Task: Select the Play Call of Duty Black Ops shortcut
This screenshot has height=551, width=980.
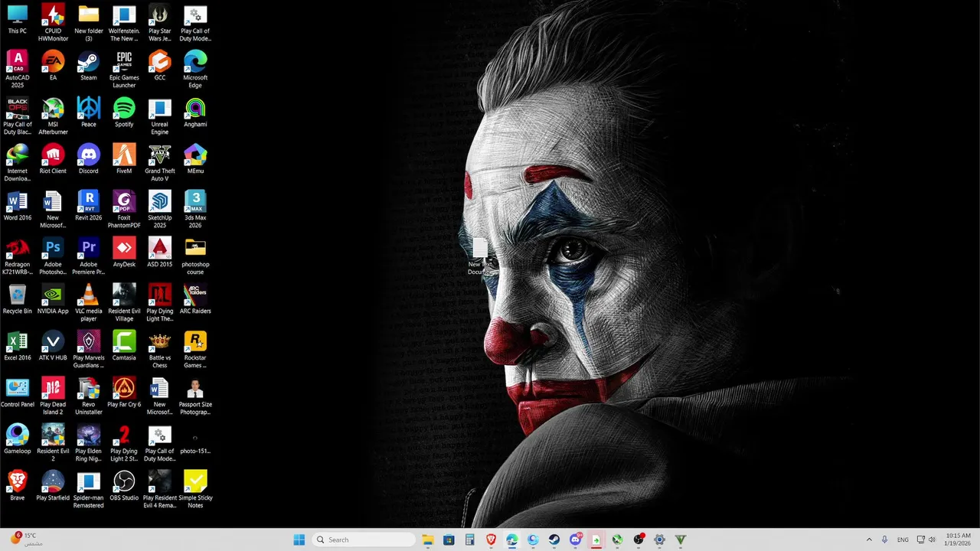Action: click(17, 116)
